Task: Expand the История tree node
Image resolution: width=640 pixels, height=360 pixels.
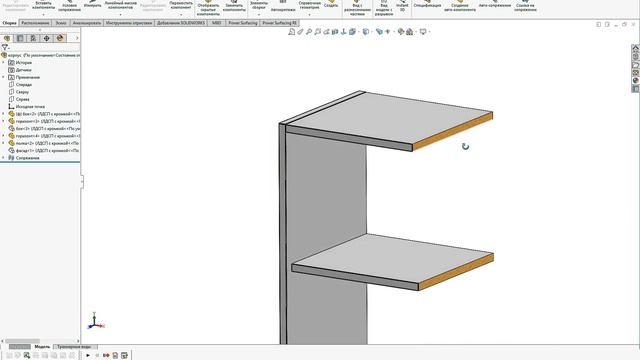Action: coord(4,62)
